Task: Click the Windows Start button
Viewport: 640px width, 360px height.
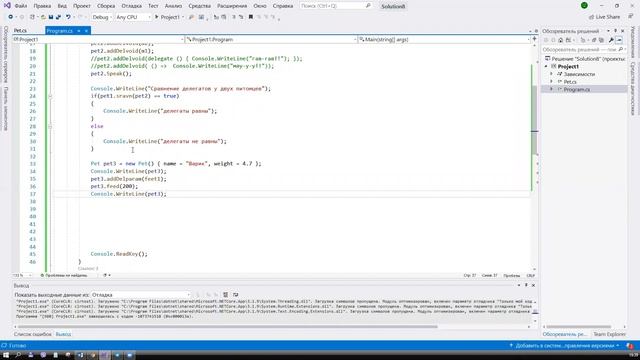Action: [6, 355]
